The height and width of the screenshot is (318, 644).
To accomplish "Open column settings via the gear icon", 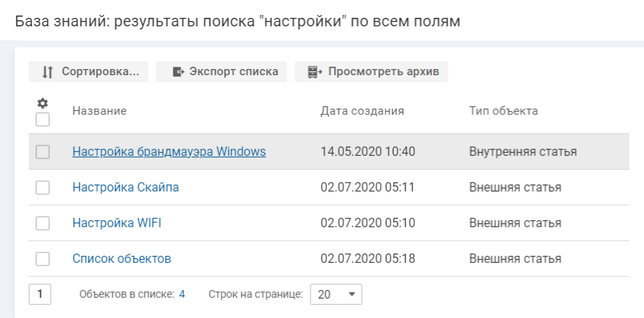I will 43,103.
